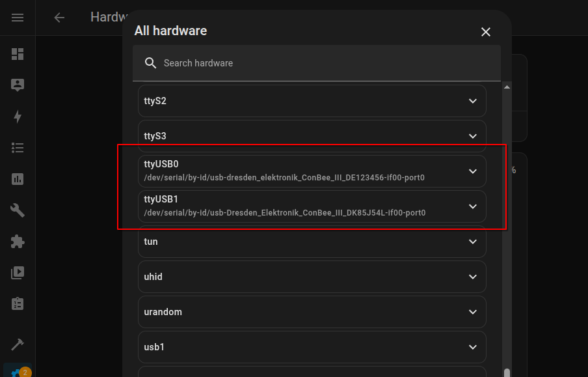Click the ttyUSB1 name label
588x377 pixels.
161,199
